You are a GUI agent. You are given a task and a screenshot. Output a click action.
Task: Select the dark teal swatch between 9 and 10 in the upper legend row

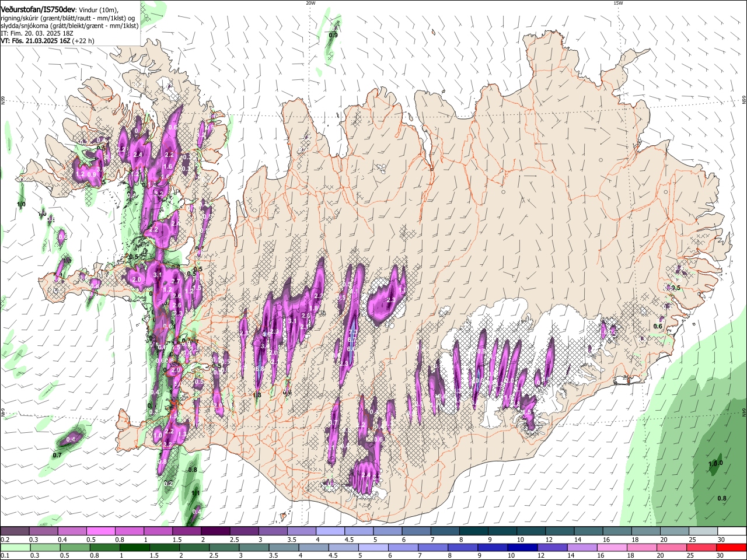coord(502,531)
